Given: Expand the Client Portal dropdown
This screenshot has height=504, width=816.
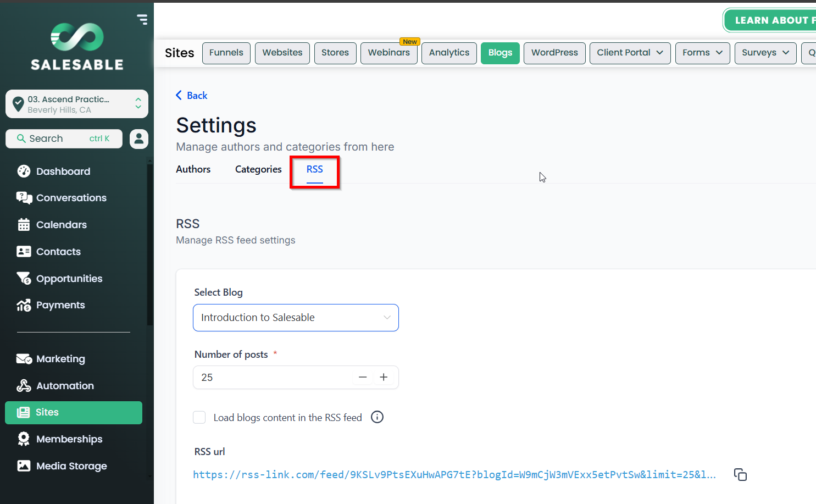Looking at the screenshot, I should pos(630,53).
